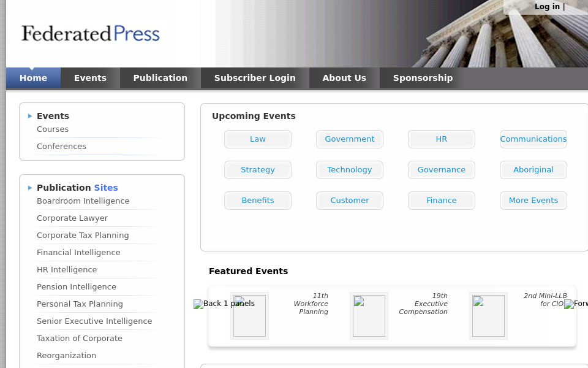588x368 pixels.
Task: Click the Federated Press logo image
Action: 89,34
